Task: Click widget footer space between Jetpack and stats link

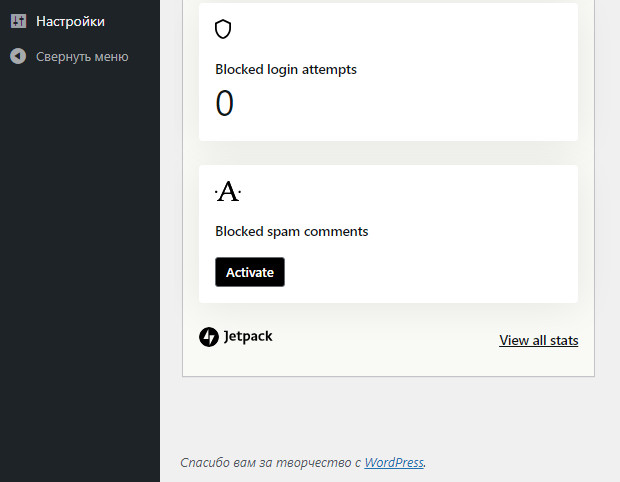Action: 385,339
